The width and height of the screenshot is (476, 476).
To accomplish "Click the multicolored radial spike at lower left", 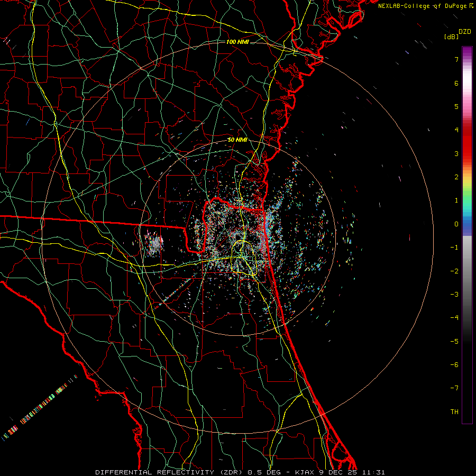I will tap(39, 408).
